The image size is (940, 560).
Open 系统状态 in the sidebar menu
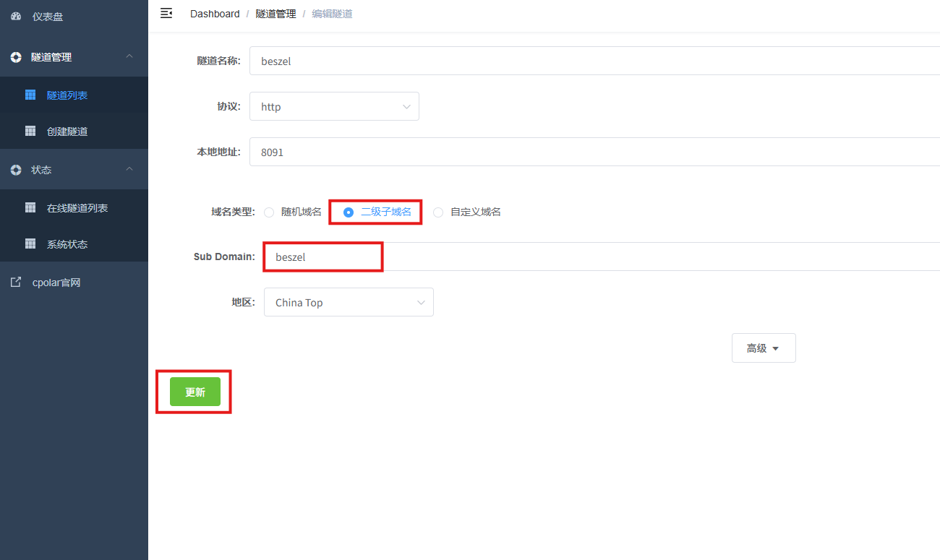coord(67,244)
